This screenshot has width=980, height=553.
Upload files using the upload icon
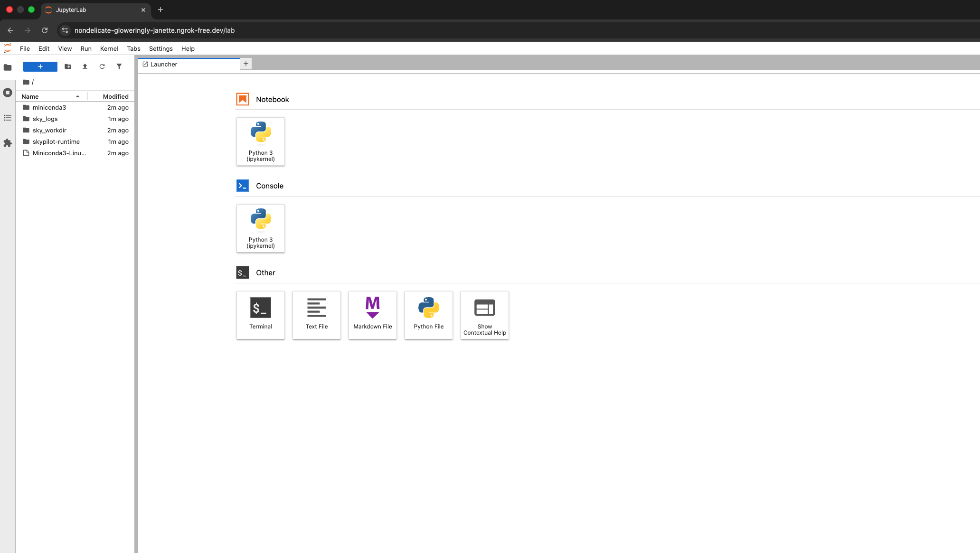(x=85, y=66)
